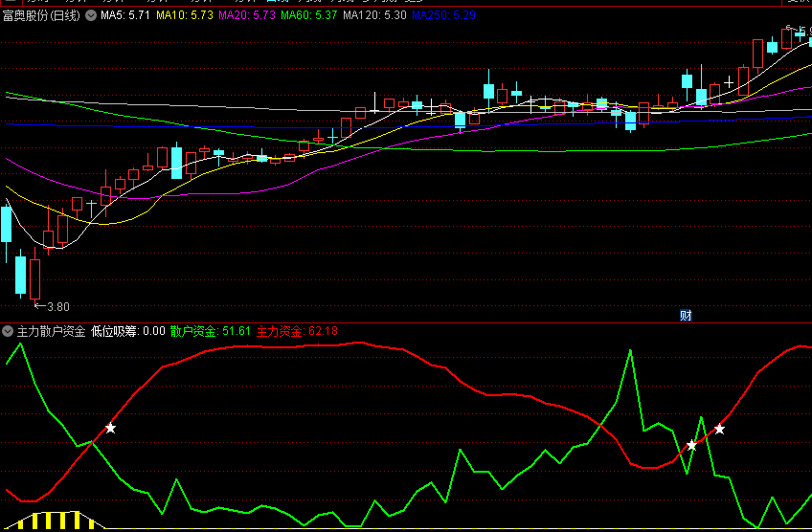Click the 富奥股份(日线) chart title
Image resolution: width=812 pixels, height=532 pixels.
point(41,15)
